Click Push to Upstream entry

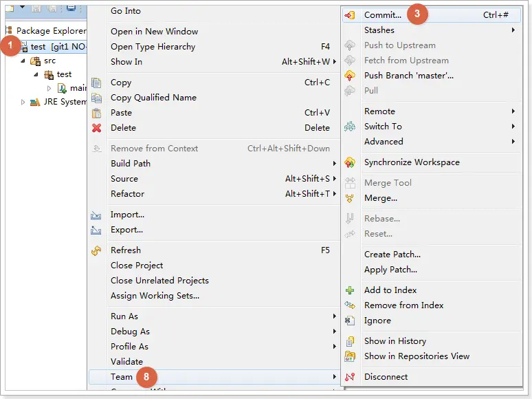432,45
